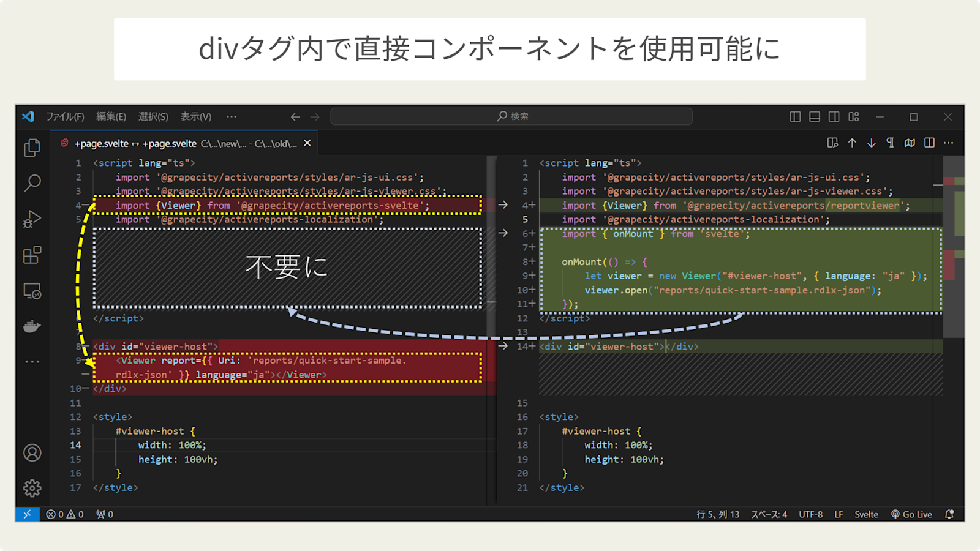Viewport: 980px width, 551px height.
Task: Open 選択(S) menu
Action: pyautogui.click(x=153, y=116)
